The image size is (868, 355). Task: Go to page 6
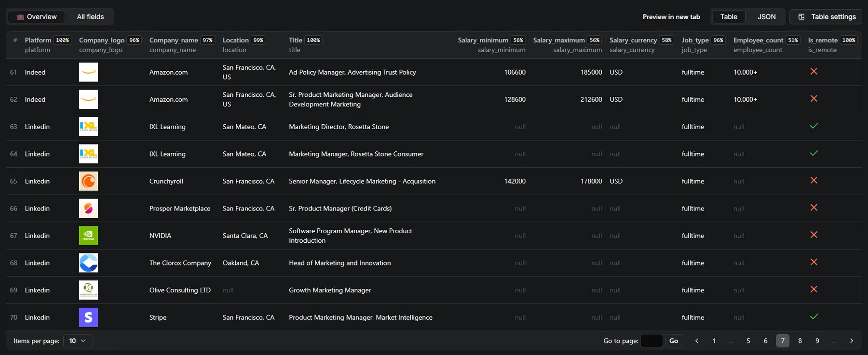(765, 341)
